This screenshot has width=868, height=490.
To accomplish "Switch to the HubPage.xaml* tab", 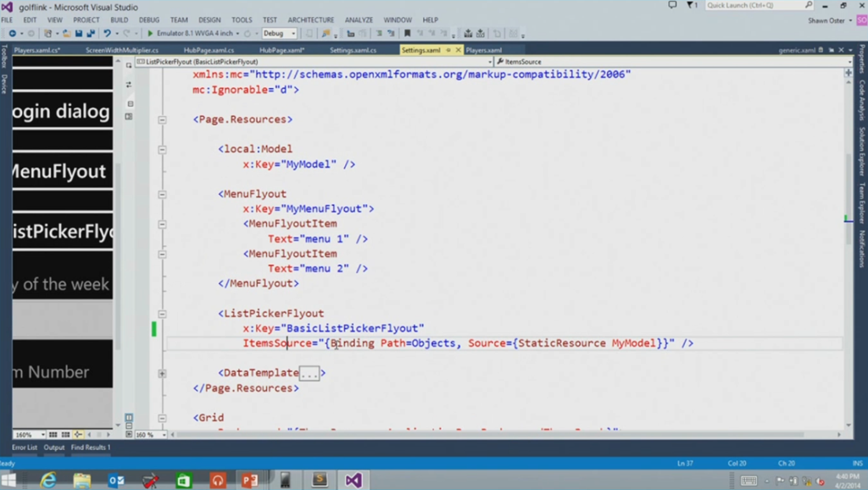I will (x=281, y=50).
